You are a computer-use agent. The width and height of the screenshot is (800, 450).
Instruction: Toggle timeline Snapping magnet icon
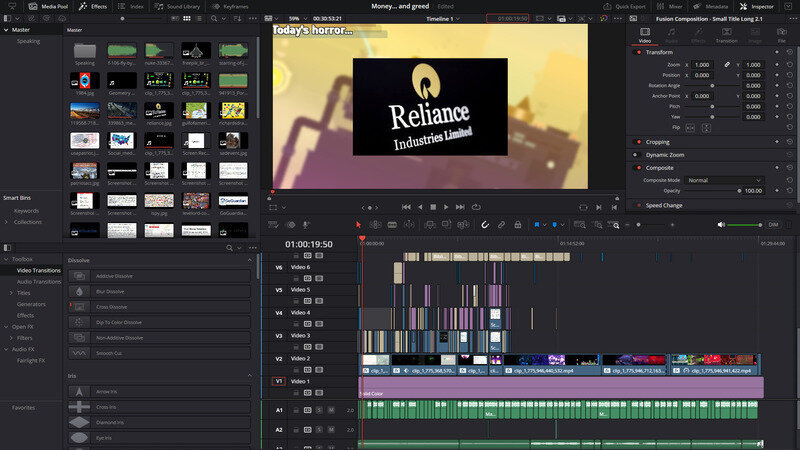(x=485, y=224)
